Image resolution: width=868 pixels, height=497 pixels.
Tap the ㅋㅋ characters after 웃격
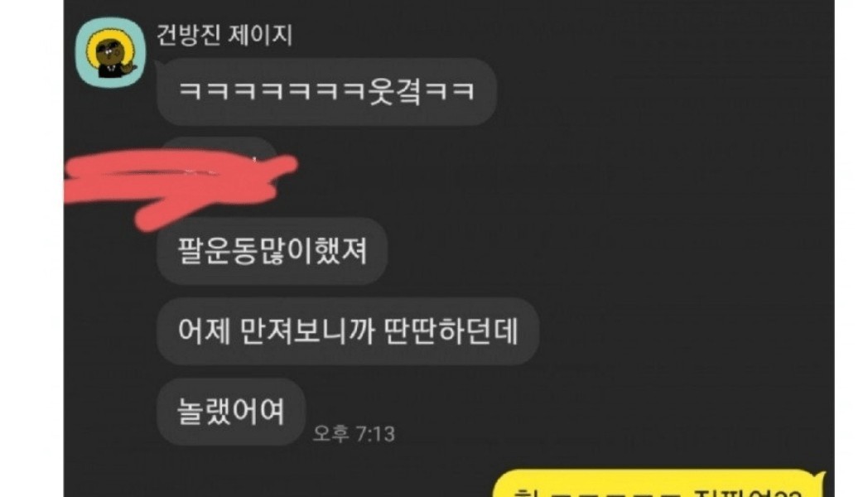[x=450, y=91]
